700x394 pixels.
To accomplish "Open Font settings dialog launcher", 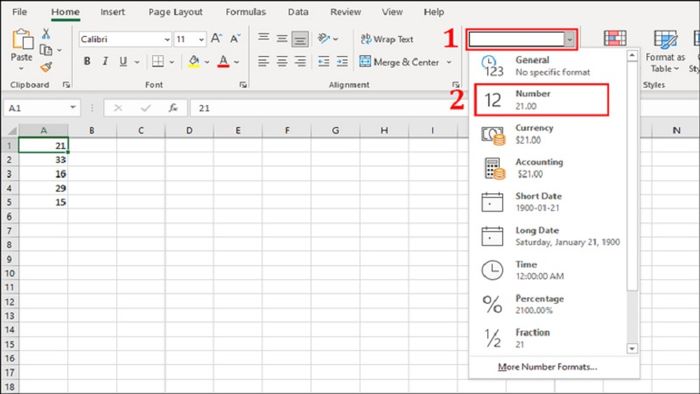I will click(243, 84).
